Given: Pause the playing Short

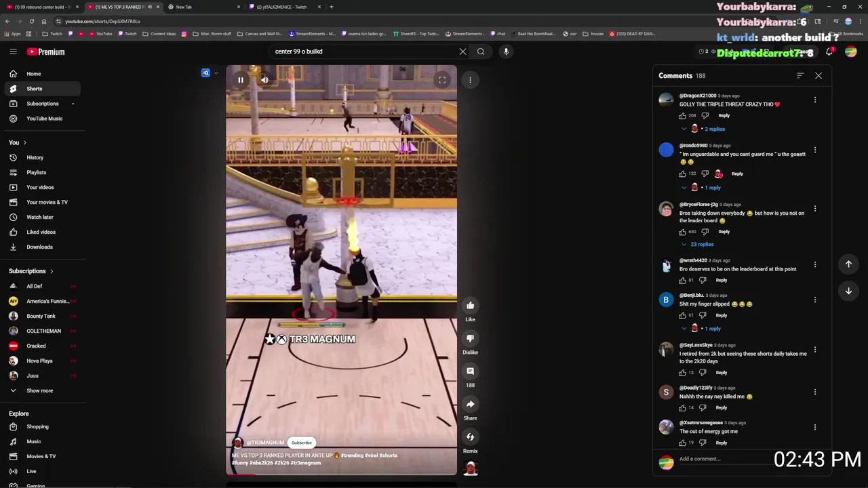Looking at the screenshot, I should (x=240, y=80).
